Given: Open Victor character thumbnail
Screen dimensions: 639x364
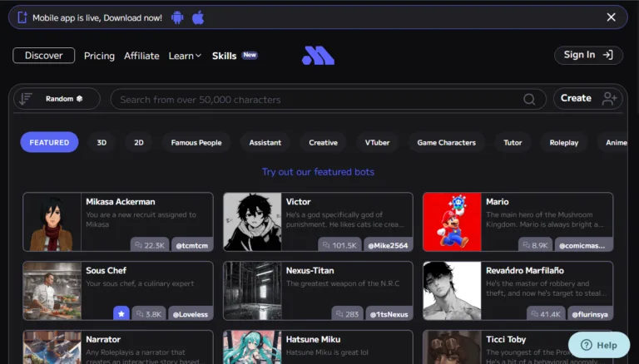Looking at the screenshot, I should [x=252, y=222].
